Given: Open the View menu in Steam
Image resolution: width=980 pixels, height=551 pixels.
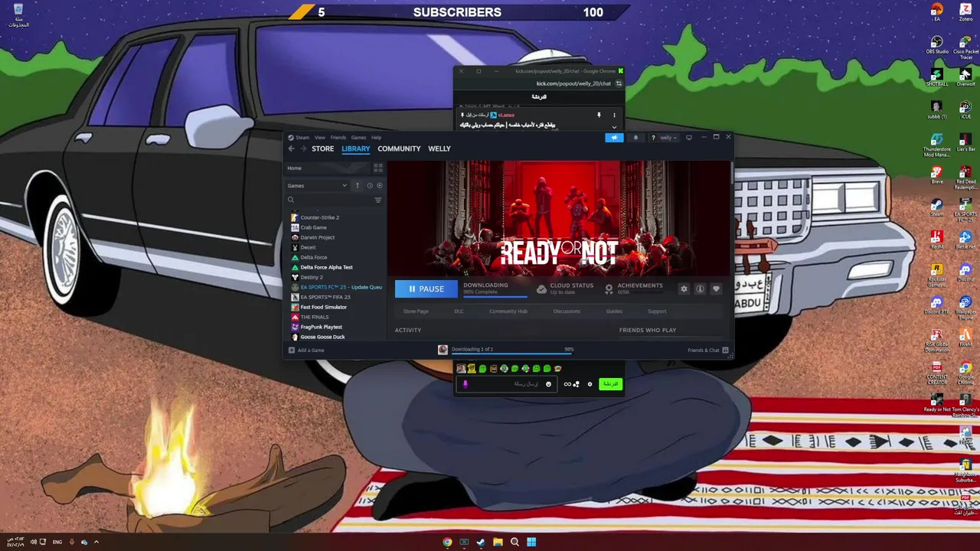Looking at the screenshot, I should (319, 138).
